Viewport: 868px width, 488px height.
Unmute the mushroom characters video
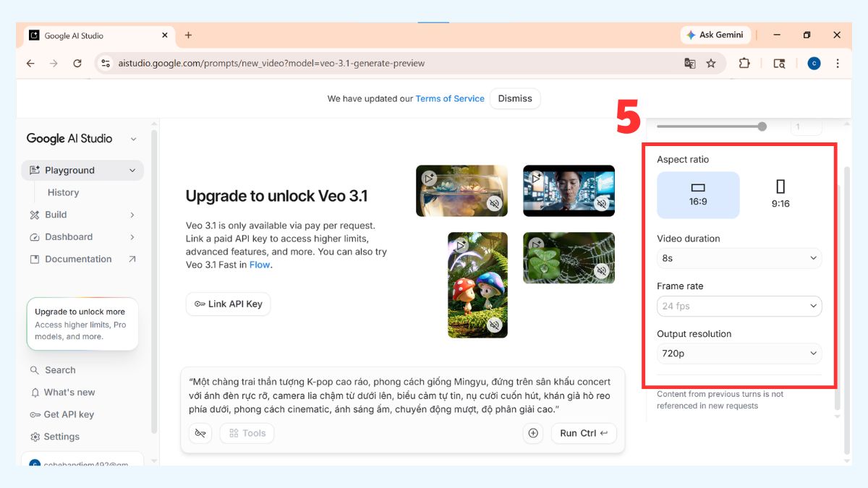(494, 325)
